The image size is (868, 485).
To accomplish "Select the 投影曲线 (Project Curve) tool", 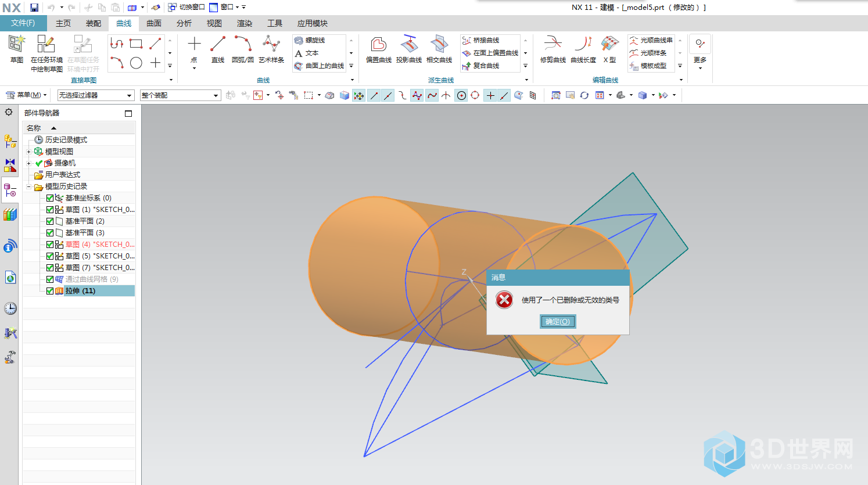I will coord(409,49).
